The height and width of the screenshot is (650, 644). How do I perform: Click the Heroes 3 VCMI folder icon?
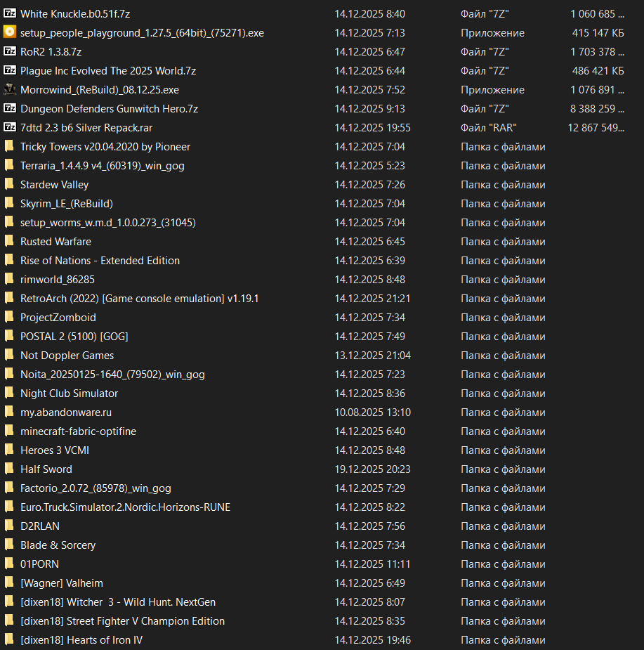pos(9,450)
